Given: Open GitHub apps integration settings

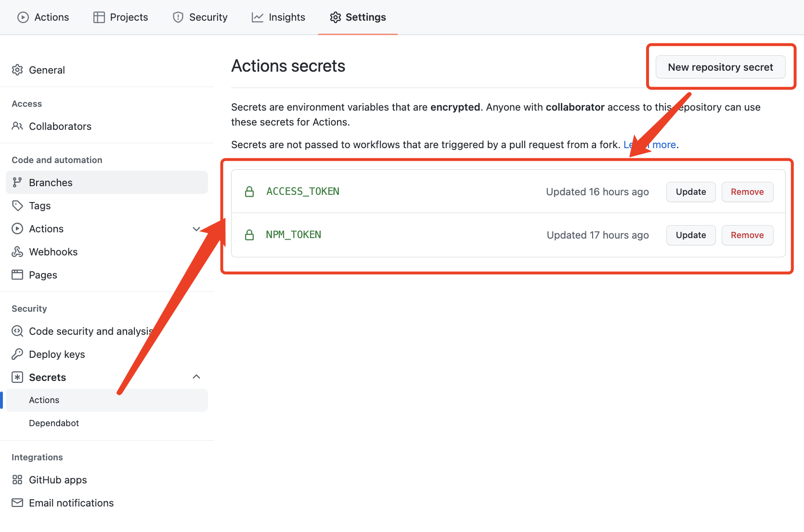Looking at the screenshot, I should 107,480.
